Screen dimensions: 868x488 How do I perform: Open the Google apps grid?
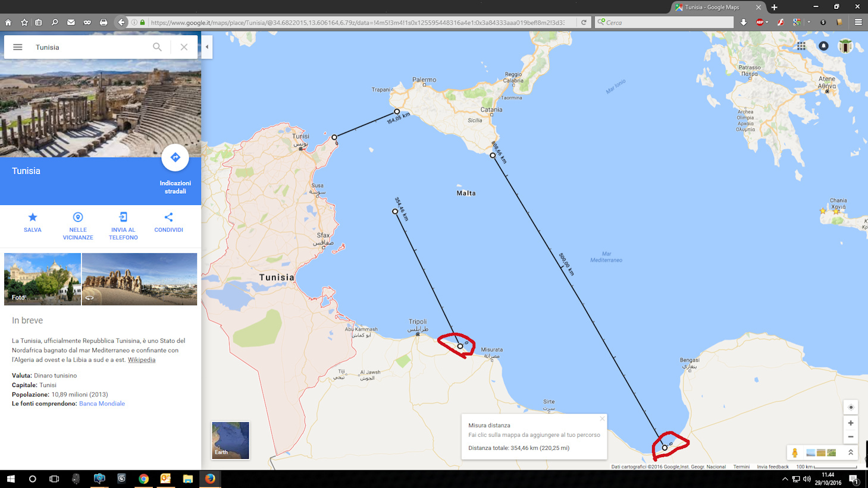tap(801, 46)
